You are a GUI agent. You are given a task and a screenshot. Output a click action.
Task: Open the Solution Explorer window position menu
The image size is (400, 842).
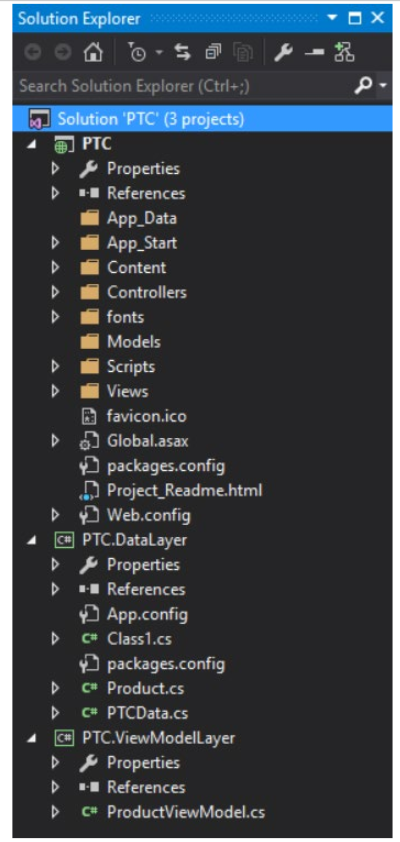pos(332,18)
